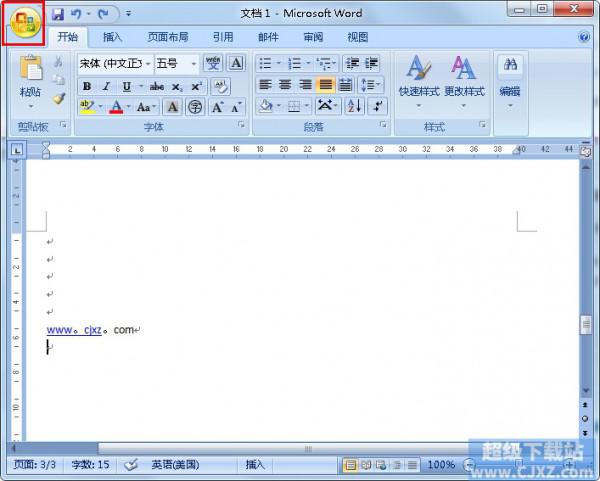Toggle show paragraph marks
This screenshot has width=600, height=481.
point(377,106)
